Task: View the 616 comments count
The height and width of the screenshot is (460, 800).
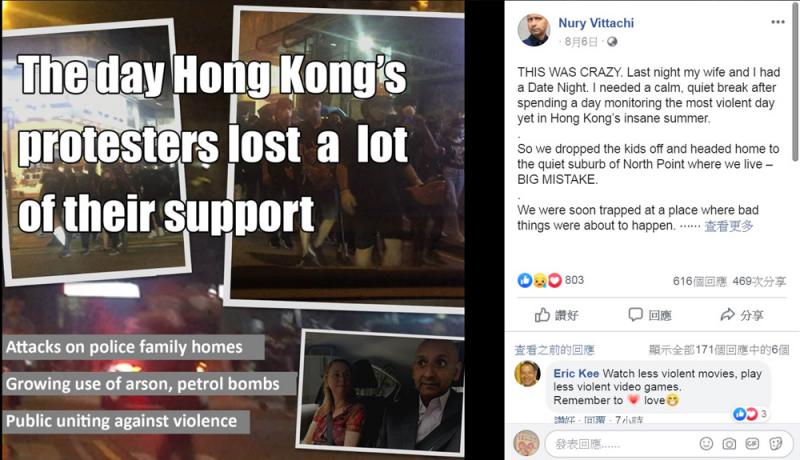Action: (x=699, y=281)
